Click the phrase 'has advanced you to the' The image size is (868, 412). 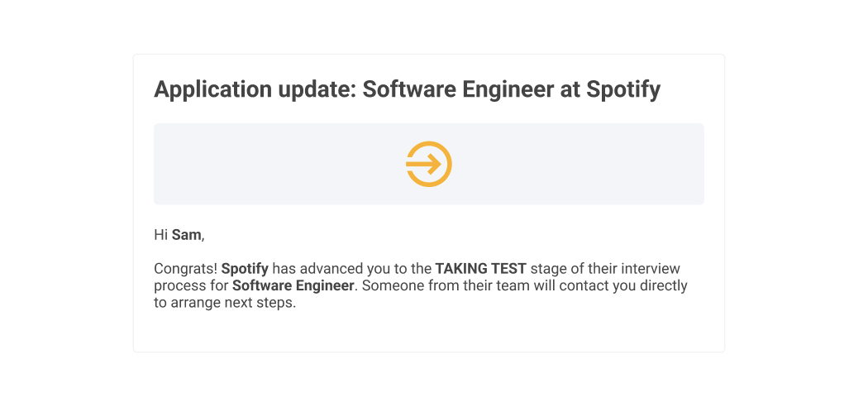coord(351,269)
